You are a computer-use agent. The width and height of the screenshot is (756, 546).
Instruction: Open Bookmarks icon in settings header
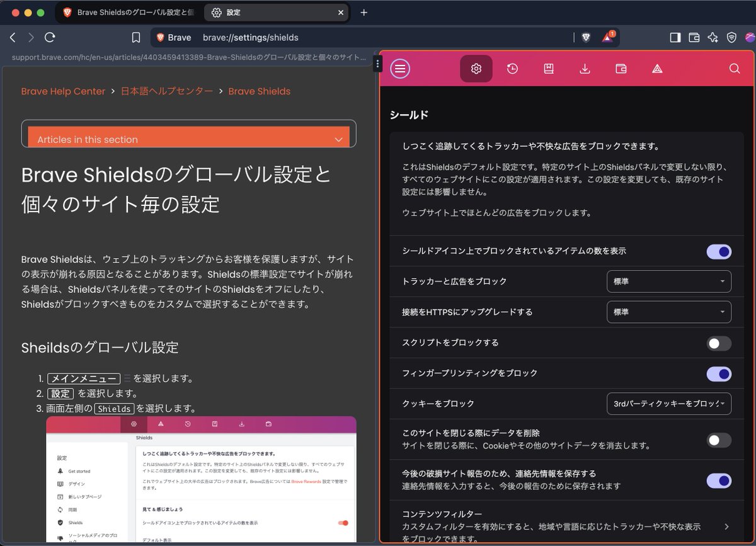549,69
